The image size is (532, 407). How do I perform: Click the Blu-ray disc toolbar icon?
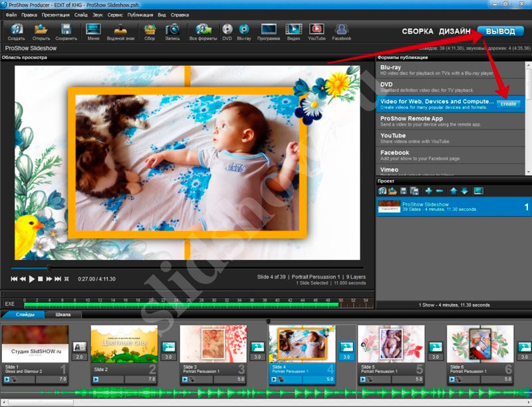click(x=244, y=31)
